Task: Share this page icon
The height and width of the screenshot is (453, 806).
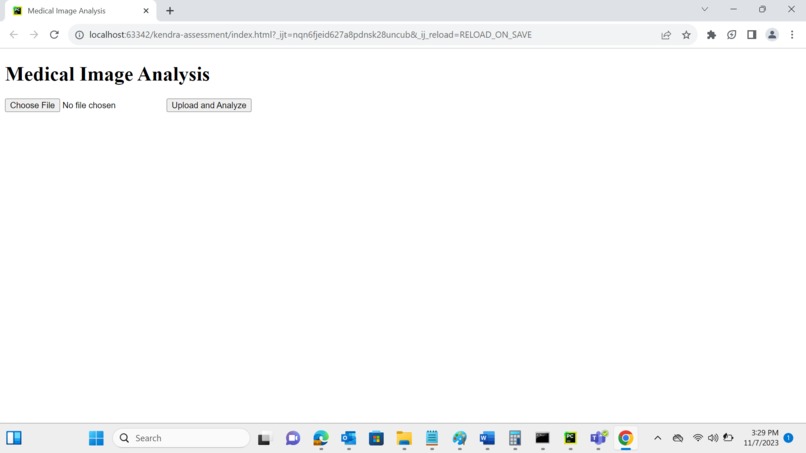Action: pos(666,34)
